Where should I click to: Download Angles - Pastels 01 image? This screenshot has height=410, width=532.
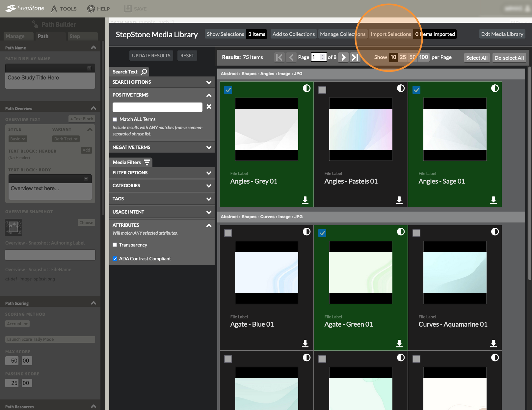click(x=399, y=200)
